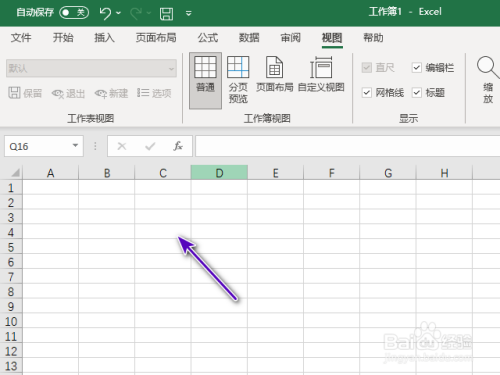Select column D header

click(x=219, y=173)
